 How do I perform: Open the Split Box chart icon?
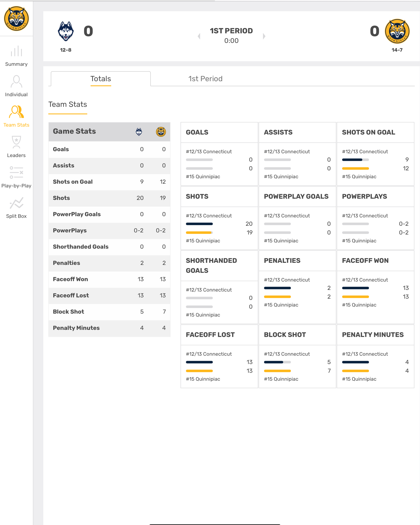tap(16, 203)
